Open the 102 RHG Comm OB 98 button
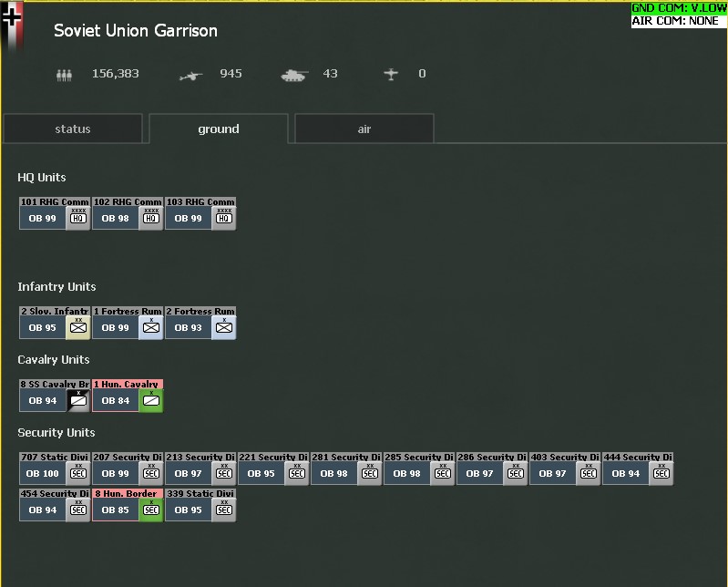The width and height of the screenshot is (728, 587). point(115,218)
